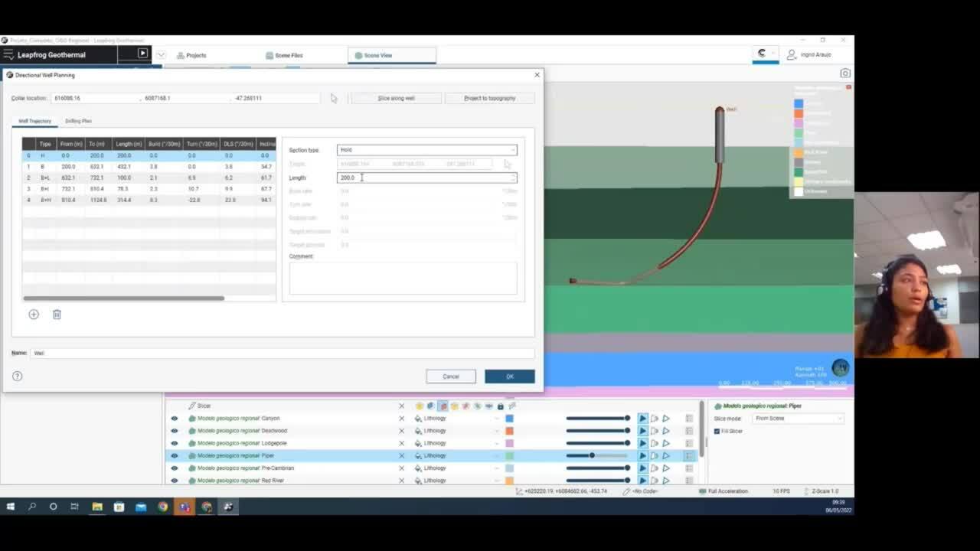Click collar easting field 616088.16
This screenshot has height=551, width=980.
point(95,98)
